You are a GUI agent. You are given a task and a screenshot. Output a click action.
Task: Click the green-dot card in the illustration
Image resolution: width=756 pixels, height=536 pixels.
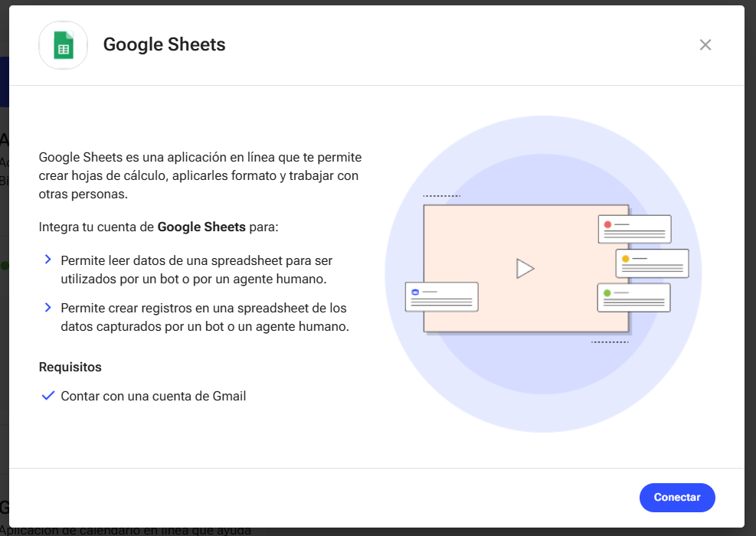[634, 297]
